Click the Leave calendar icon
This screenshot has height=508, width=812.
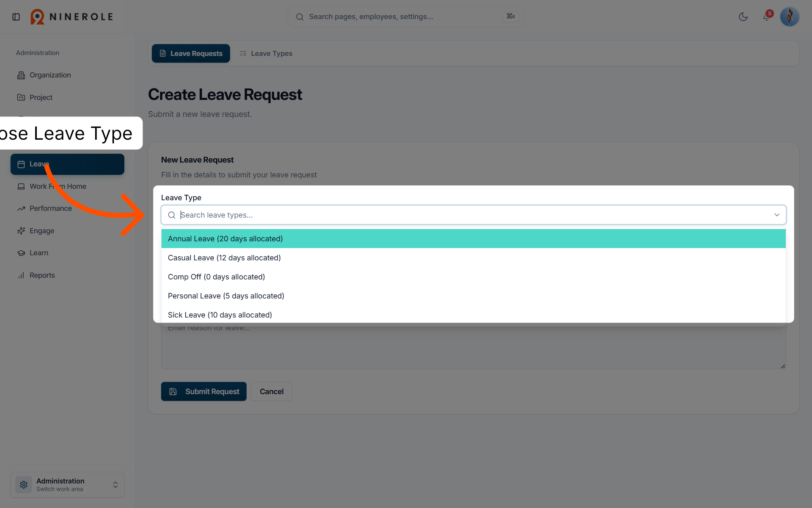pos(21,164)
